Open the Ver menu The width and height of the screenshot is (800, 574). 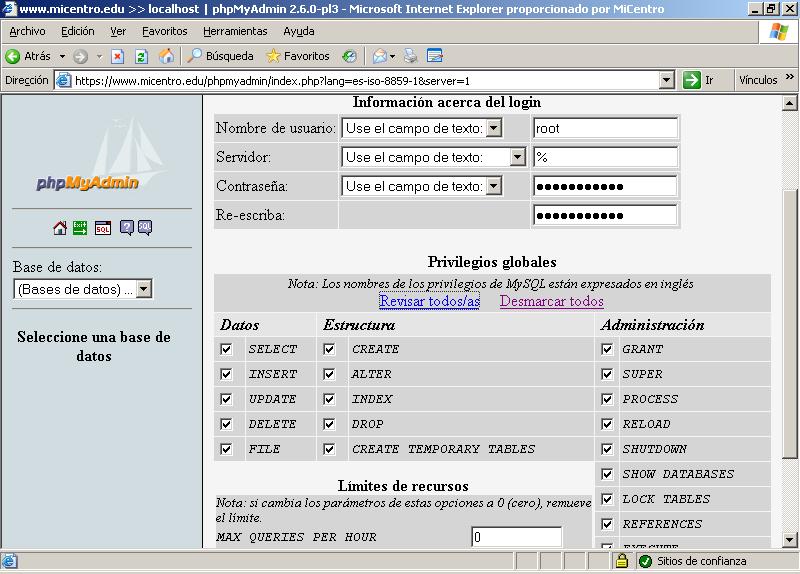point(118,31)
